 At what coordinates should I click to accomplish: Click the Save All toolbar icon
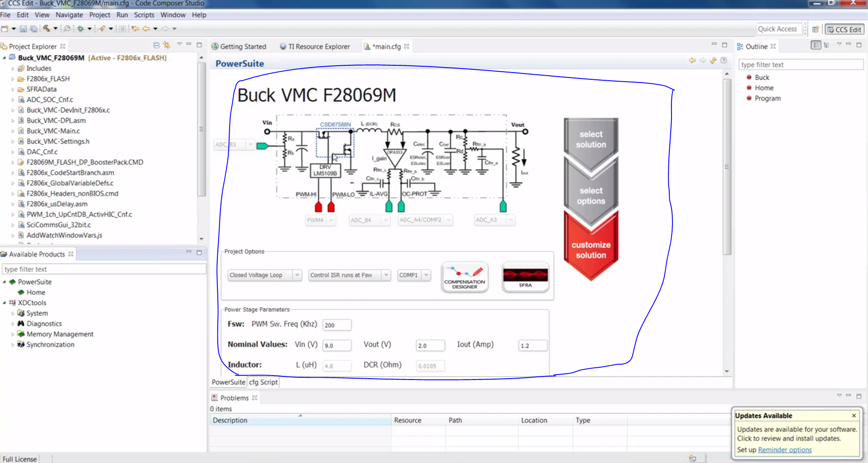tap(34, 29)
